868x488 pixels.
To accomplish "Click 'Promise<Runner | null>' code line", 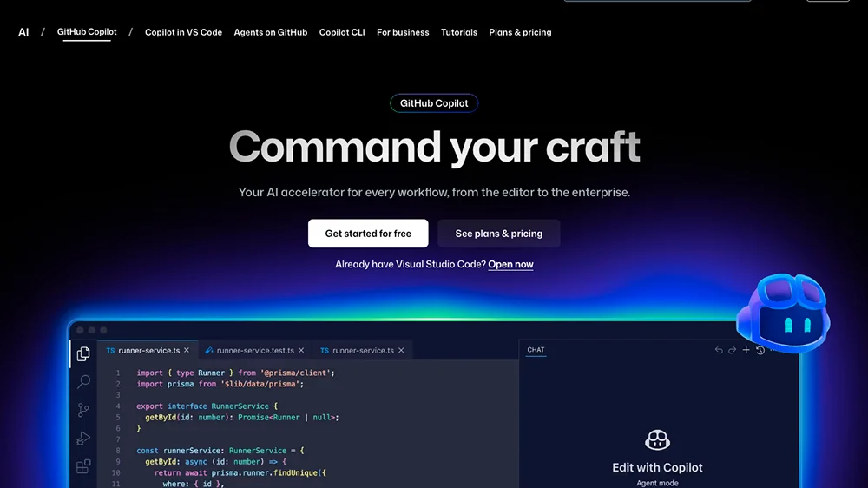I will pyautogui.click(x=242, y=417).
